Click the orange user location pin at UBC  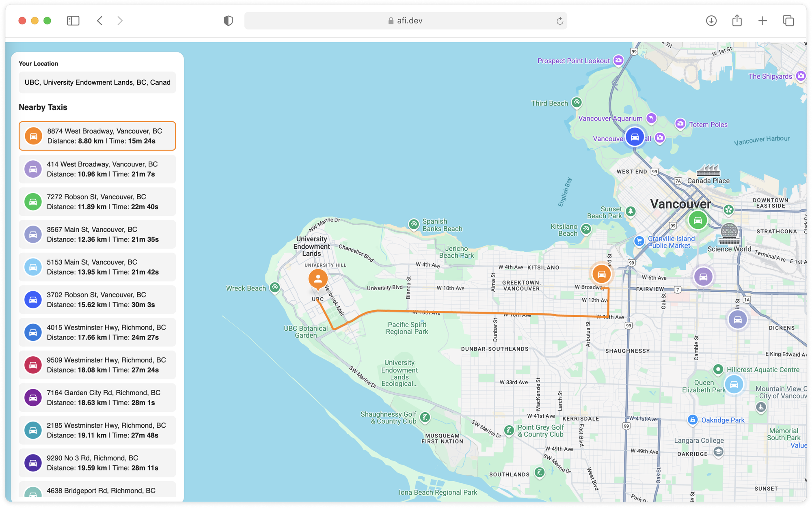(318, 279)
